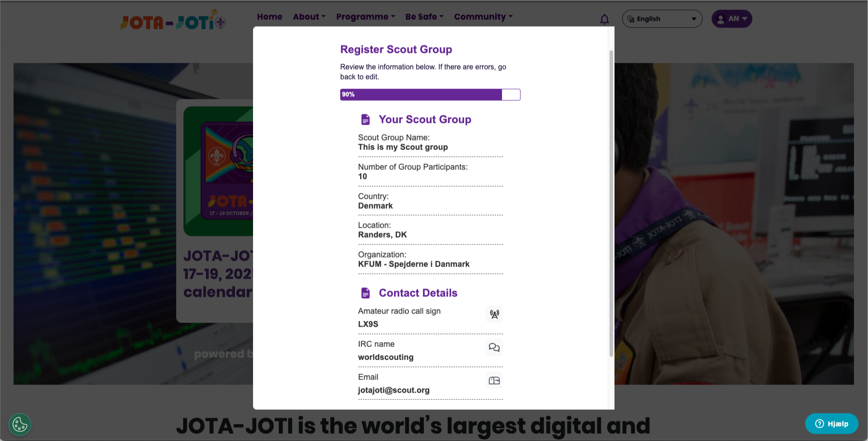The width and height of the screenshot is (868, 441).
Task: Click the Your Scout Group section heading
Action: tap(425, 119)
